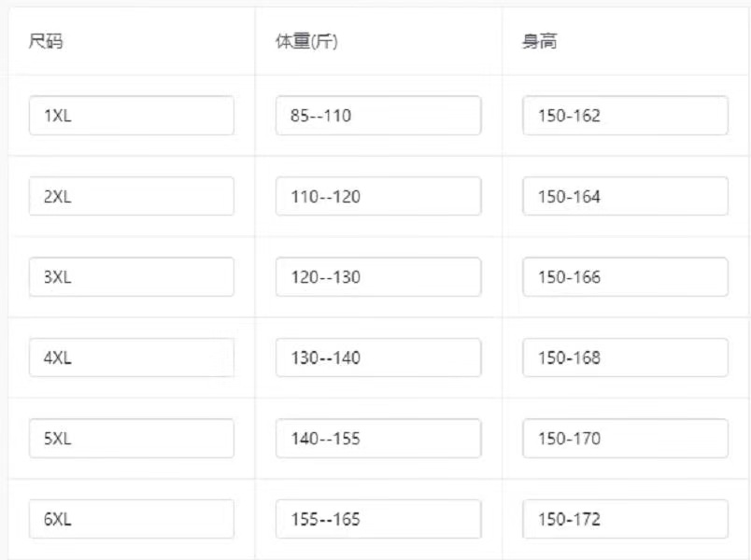The width and height of the screenshot is (751, 560).
Task: Click the height field showing 150-162
Action: pos(625,116)
